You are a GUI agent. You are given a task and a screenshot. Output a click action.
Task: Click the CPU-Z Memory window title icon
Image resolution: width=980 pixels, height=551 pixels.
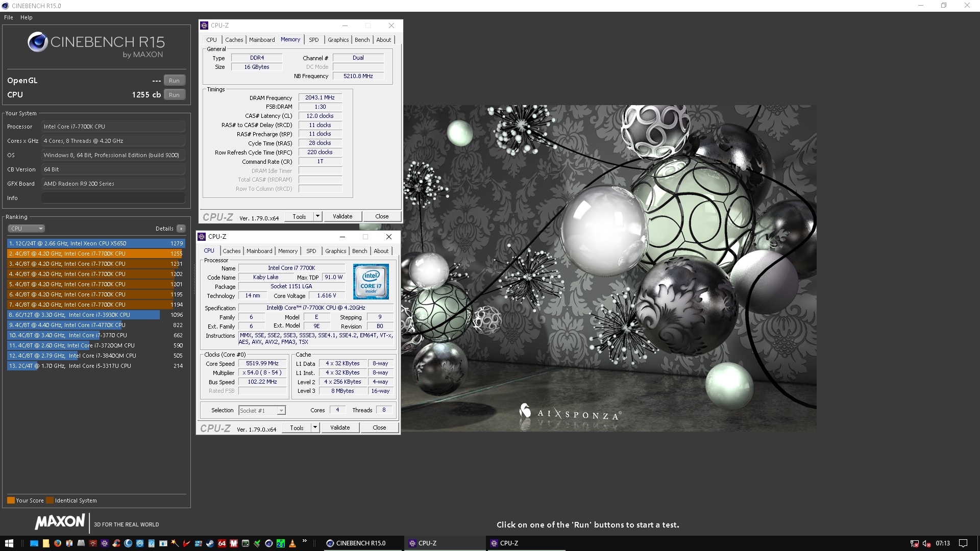point(204,26)
